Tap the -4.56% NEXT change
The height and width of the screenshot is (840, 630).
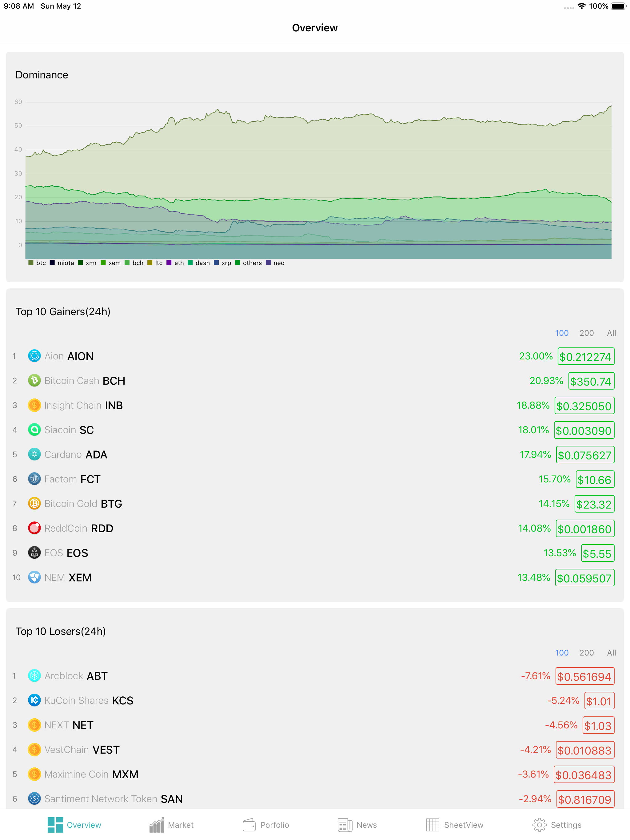point(561,725)
